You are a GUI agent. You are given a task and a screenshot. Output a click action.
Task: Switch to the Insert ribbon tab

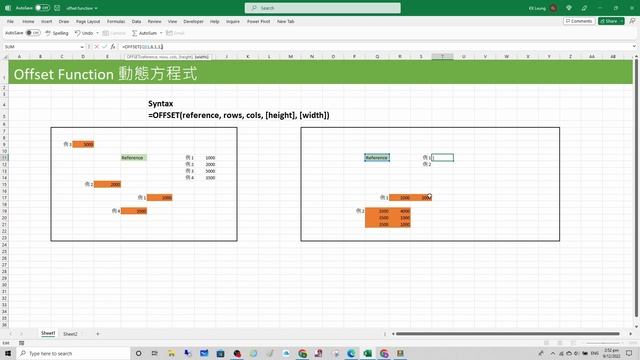click(x=47, y=21)
